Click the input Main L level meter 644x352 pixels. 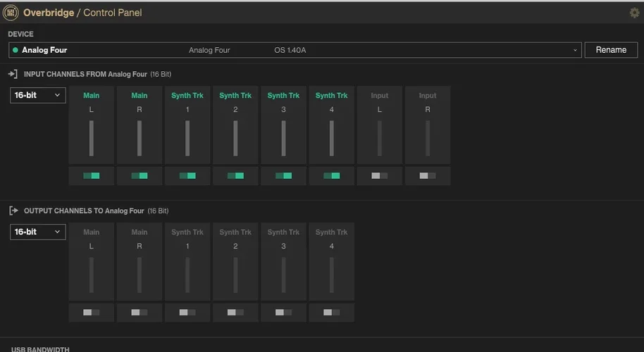pos(91,138)
